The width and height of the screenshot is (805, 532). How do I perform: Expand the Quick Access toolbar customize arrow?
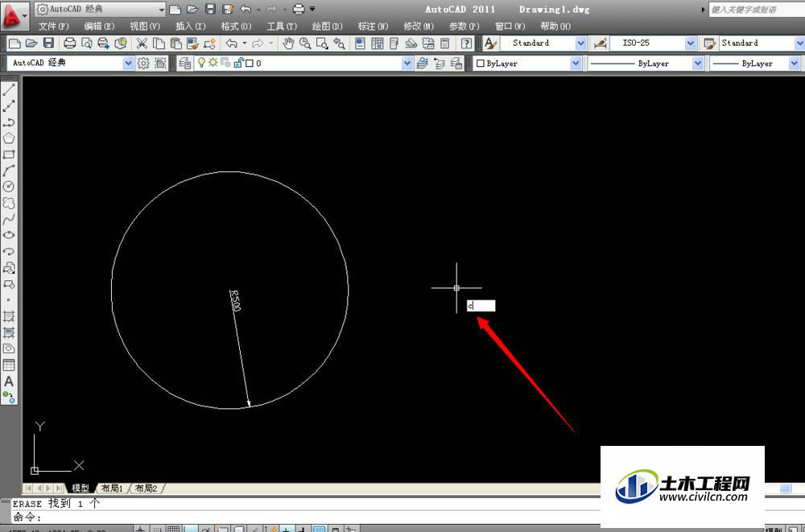pyautogui.click(x=312, y=9)
